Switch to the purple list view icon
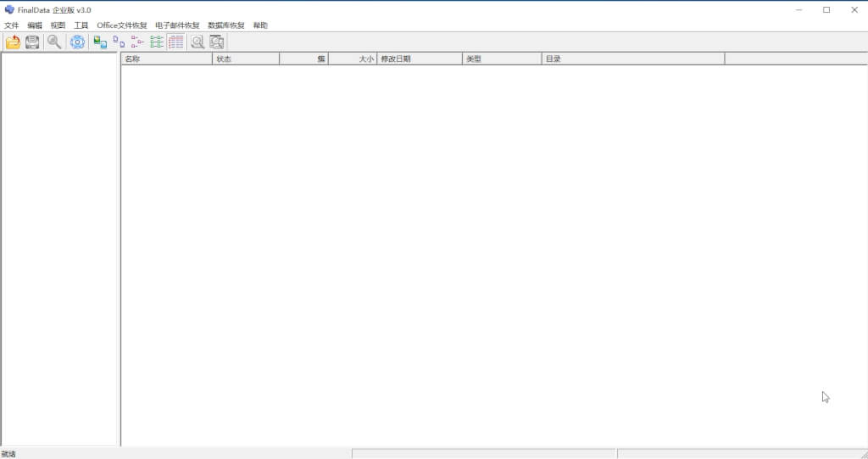This screenshot has height=459, width=868. (x=137, y=42)
